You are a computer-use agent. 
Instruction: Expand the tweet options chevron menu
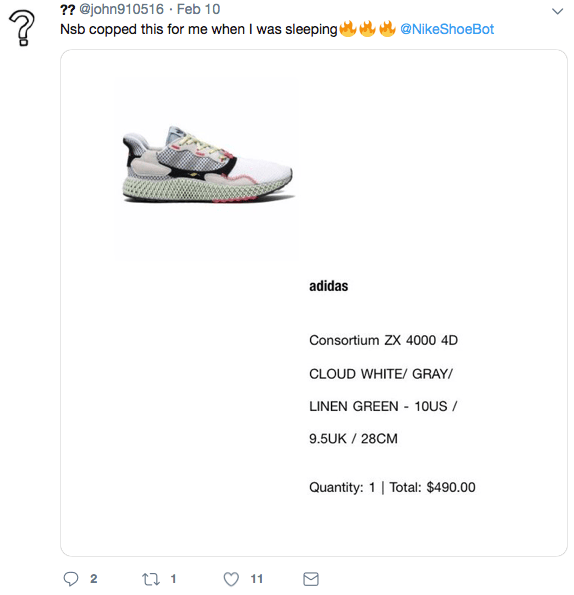pos(557,11)
